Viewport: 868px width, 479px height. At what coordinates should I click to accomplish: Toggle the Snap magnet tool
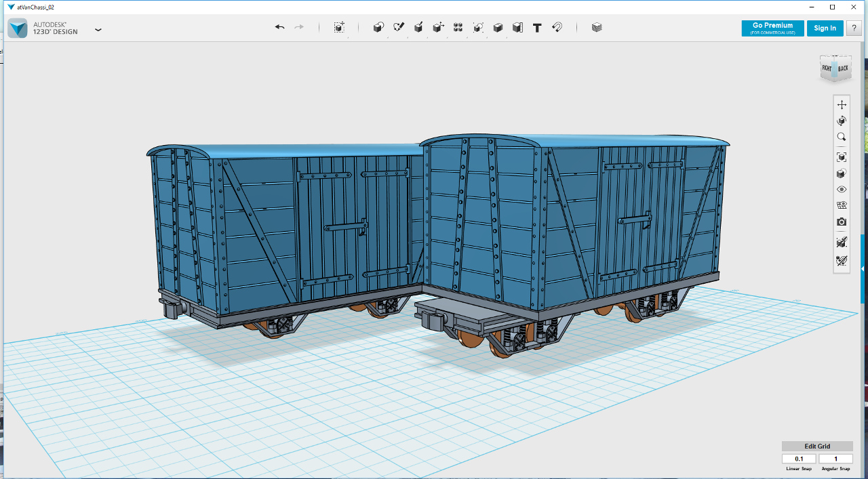click(557, 27)
